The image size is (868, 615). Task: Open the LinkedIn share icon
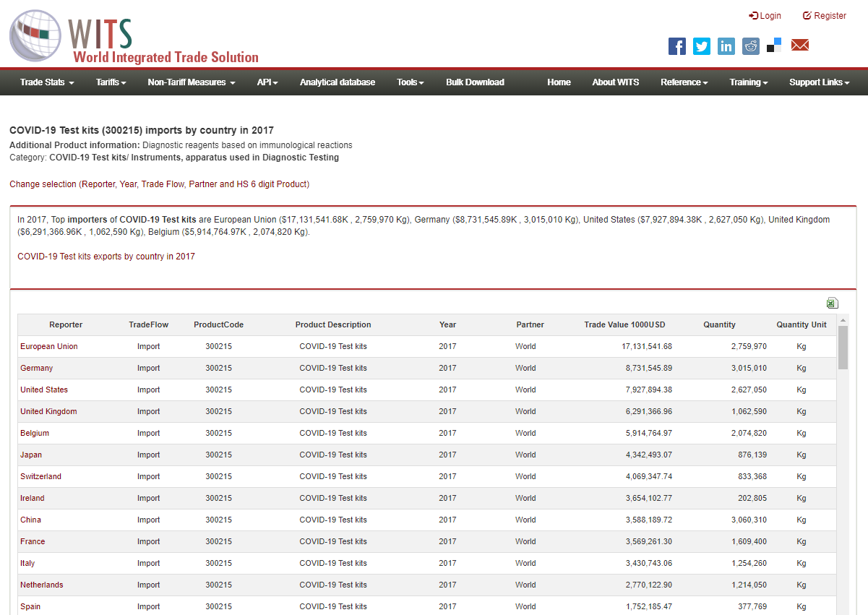(726, 46)
